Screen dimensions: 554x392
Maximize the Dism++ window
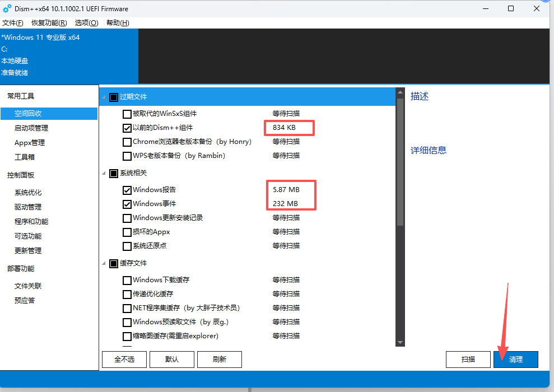click(x=511, y=8)
